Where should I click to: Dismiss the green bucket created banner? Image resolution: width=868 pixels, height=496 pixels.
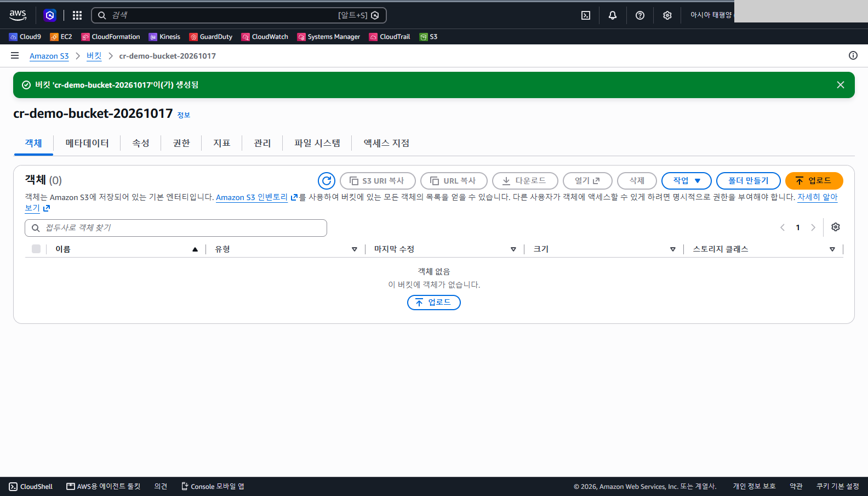tap(841, 85)
